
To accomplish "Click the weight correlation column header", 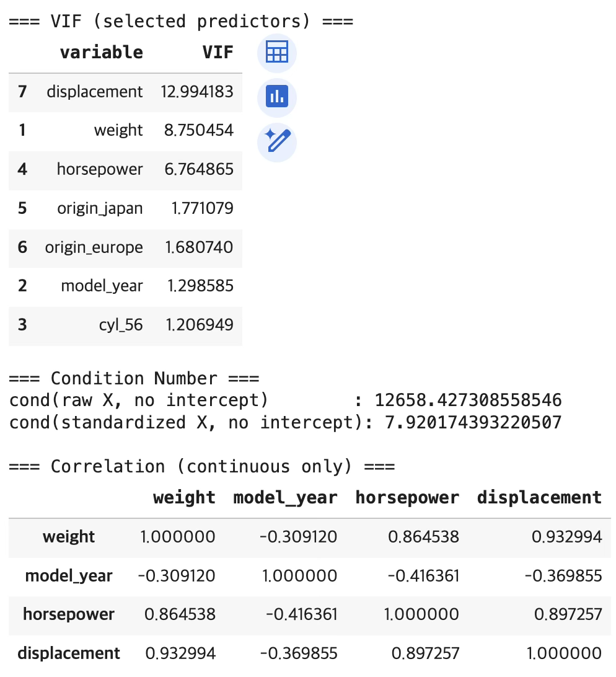I will (184, 497).
